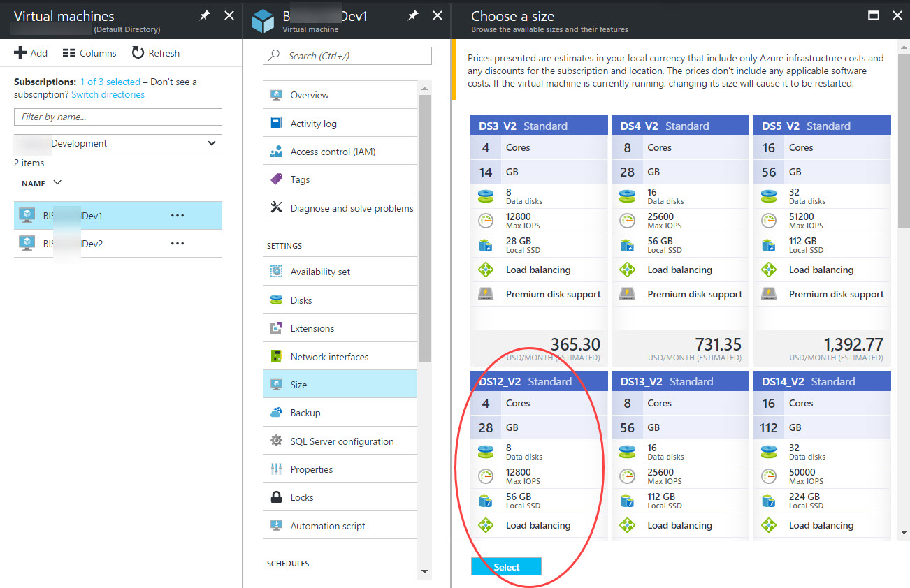The width and height of the screenshot is (910, 588).
Task: Click the Network interfaces icon
Action: point(276,357)
